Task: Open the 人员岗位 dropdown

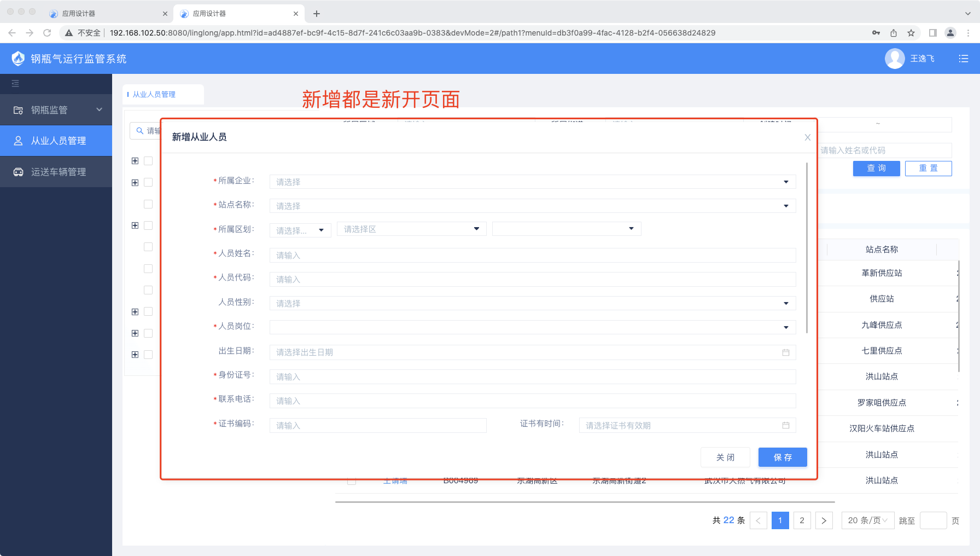Action: (533, 327)
